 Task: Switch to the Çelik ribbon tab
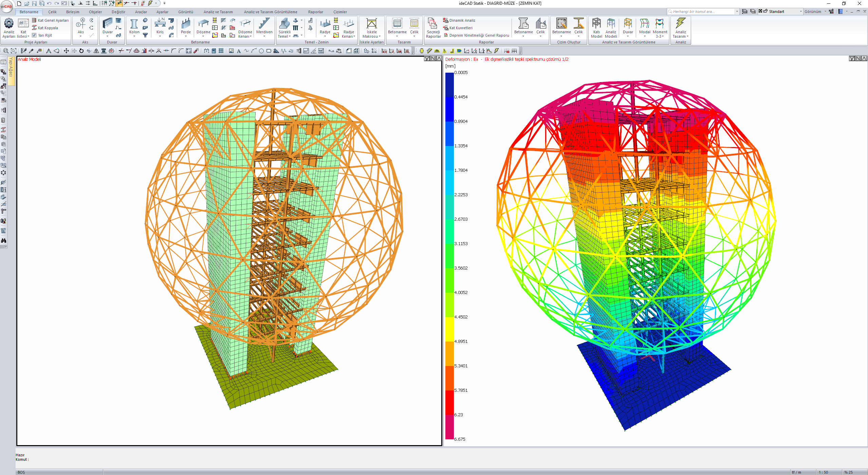point(52,12)
